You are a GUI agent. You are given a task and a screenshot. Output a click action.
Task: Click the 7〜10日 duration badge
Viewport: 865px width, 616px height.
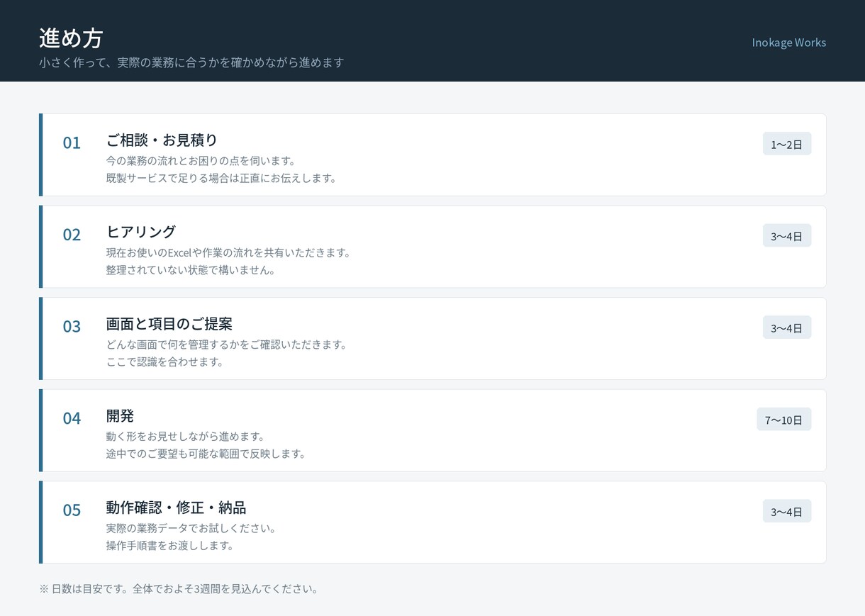point(784,420)
